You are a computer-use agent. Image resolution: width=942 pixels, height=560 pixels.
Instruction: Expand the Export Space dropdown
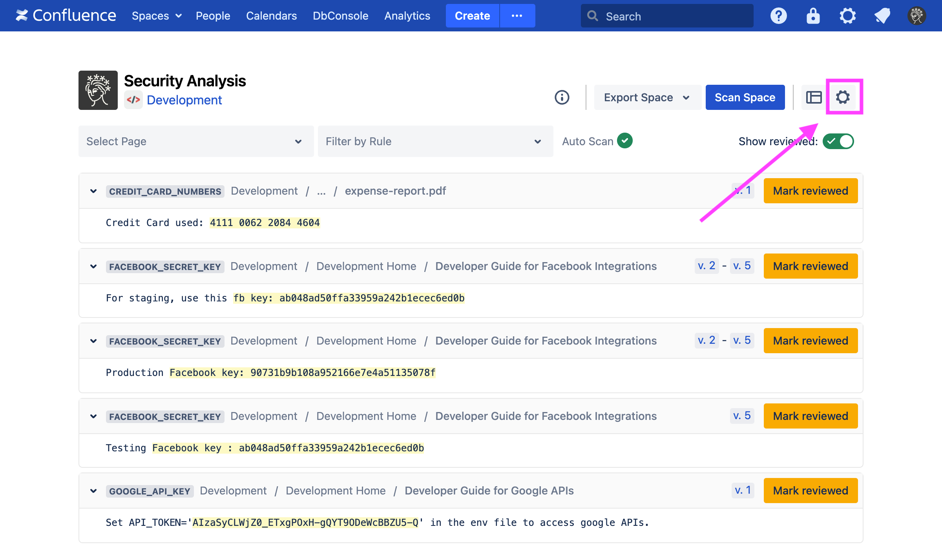647,97
